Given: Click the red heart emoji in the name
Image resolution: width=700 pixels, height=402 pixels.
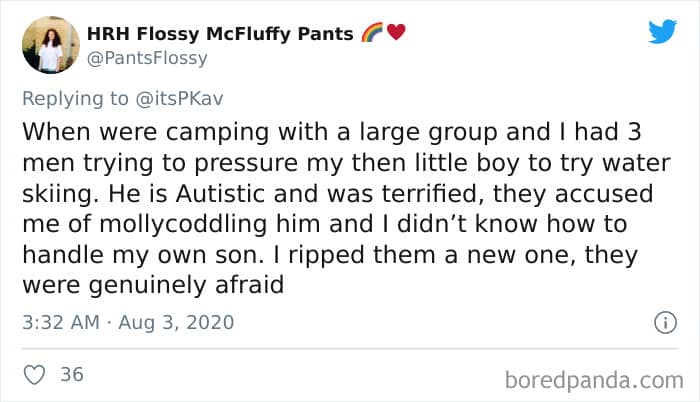Looking at the screenshot, I should [x=395, y=33].
